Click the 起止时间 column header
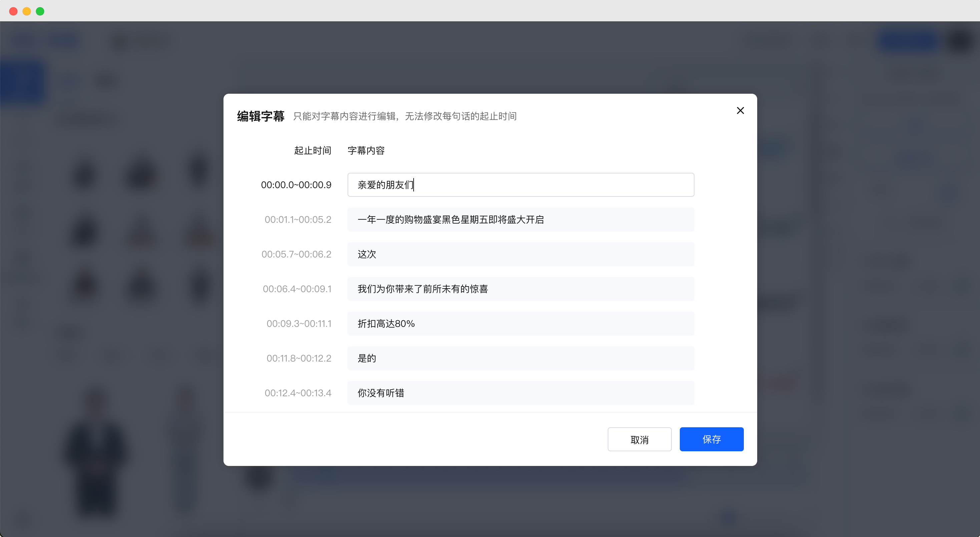The image size is (980, 537). (312, 150)
